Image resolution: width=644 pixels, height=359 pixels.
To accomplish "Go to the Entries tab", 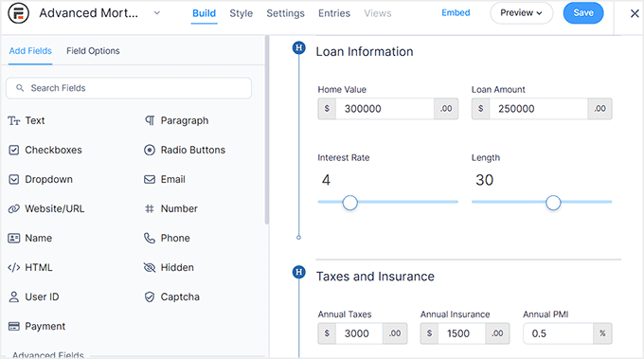I will coord(334,13).
